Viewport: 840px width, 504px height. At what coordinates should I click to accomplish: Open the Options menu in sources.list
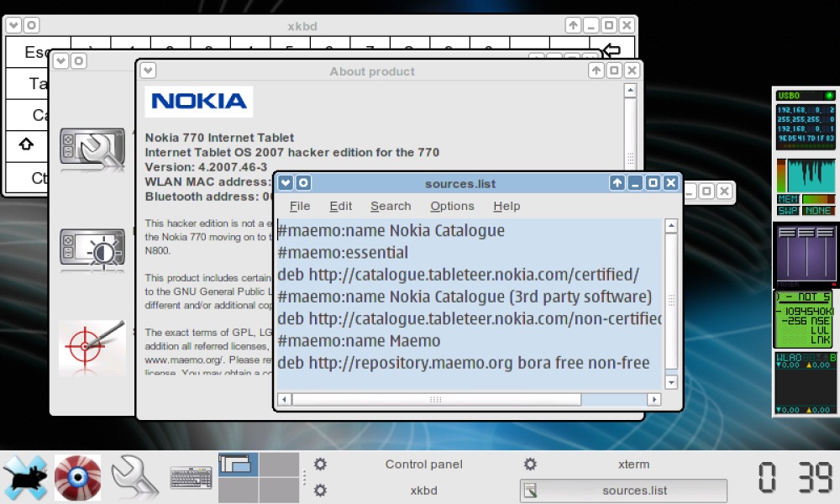coord(452,206)
